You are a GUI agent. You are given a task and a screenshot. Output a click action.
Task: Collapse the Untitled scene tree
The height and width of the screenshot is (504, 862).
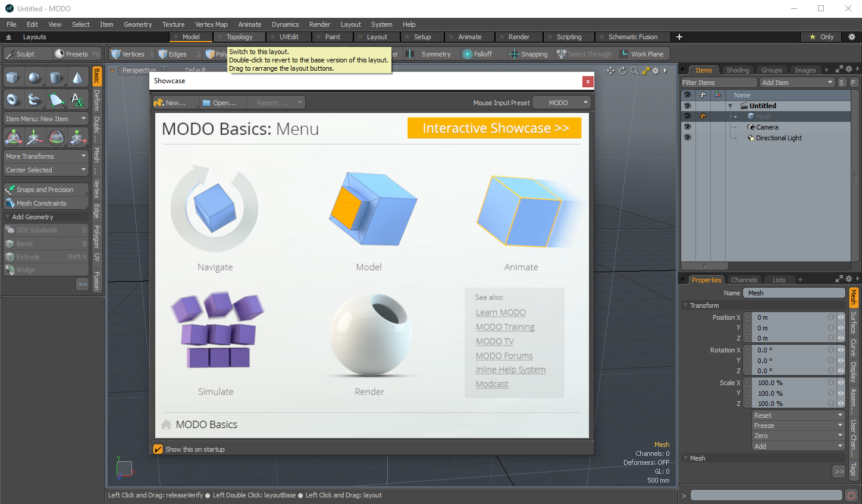tap(730, 106)
